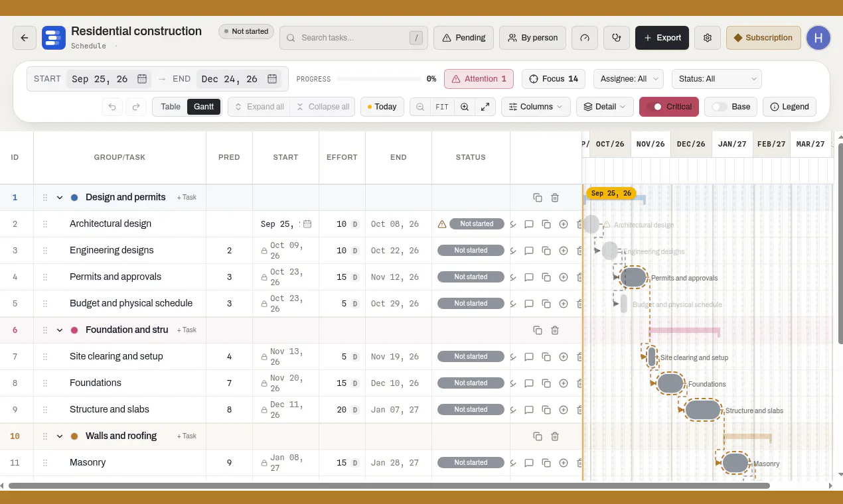Delete the Design and permits group
Image resolution: width=843 pixels, height=504 pixels.
[555, 198]
